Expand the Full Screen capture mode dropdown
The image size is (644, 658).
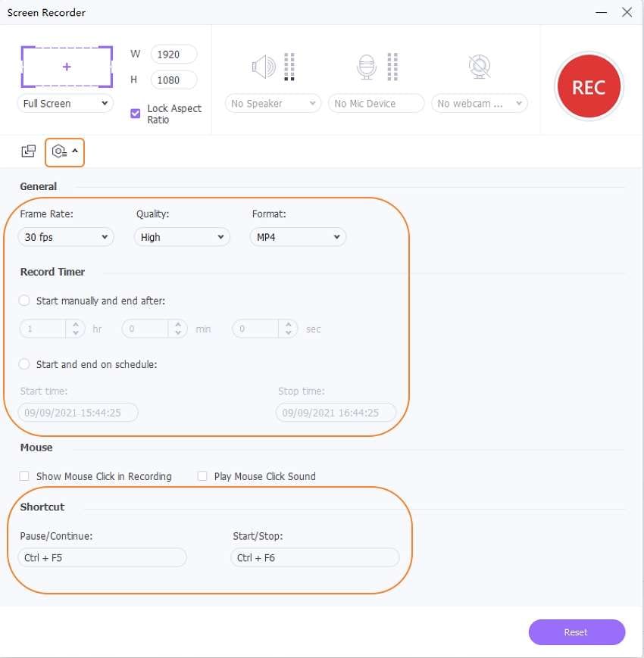pos(65,104)
